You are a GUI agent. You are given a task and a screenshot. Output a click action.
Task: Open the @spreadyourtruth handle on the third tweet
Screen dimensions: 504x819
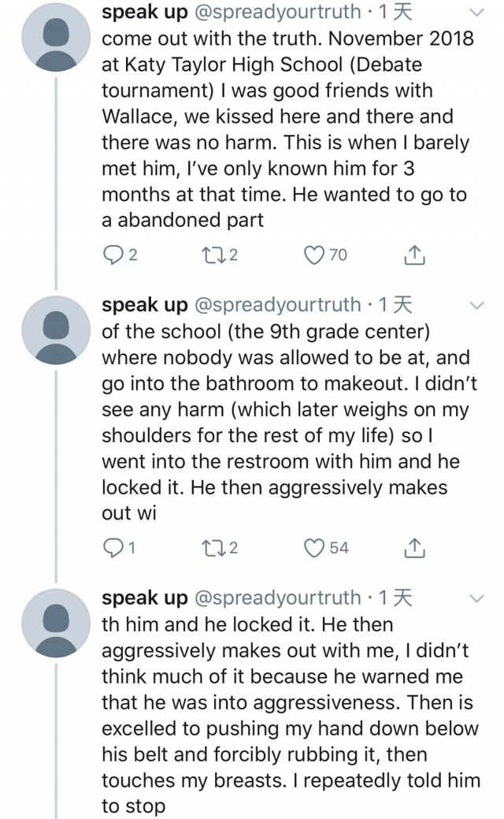(x=277, y=597)
